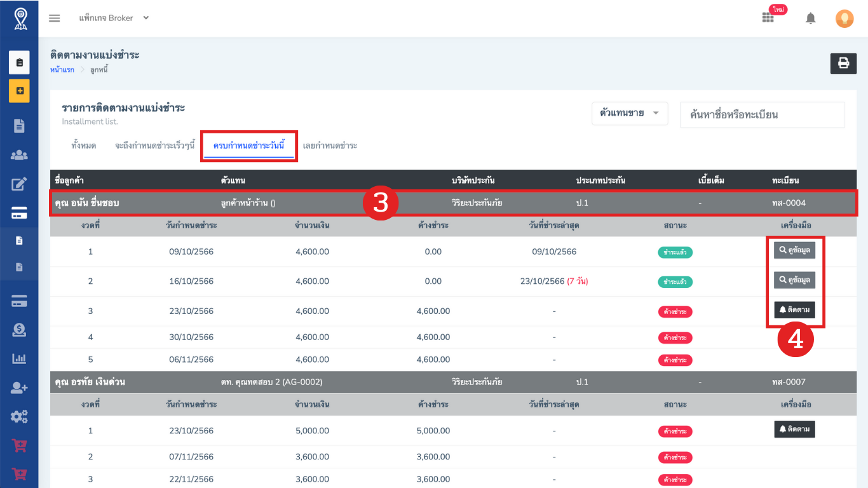868x488 pixels.
Task: Switch to the จะถึงกำหนดชำระเร็วๆนี้ tab
Action: (x=154, y=146)
